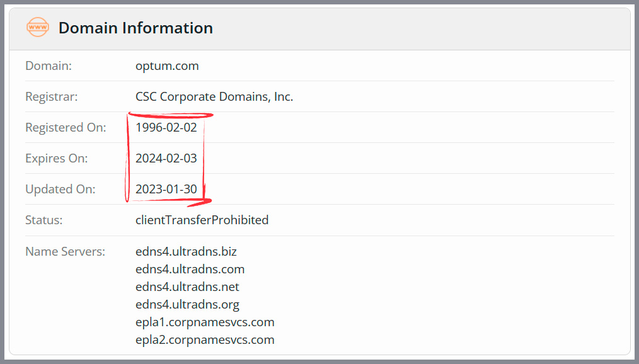Click the 1996-02-02 registered date

pos(166,127)
